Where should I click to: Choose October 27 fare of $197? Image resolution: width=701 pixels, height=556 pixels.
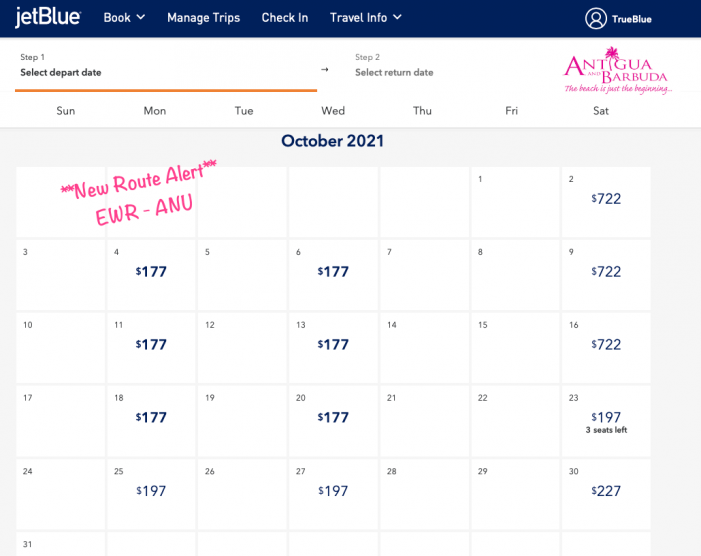333,491
